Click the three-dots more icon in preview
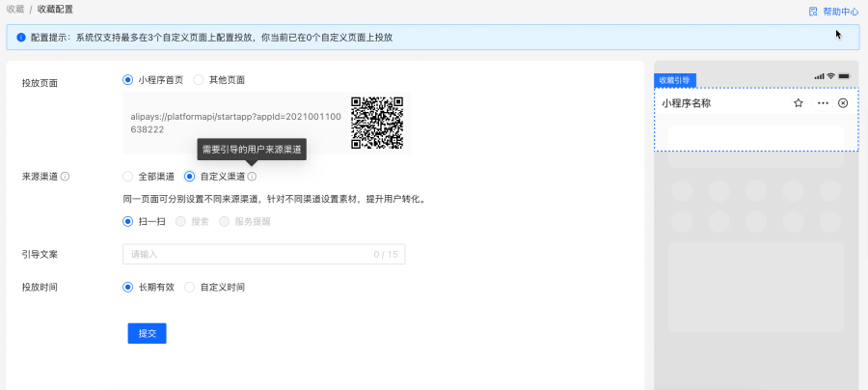The height and width of the screenshot is (390, 868). 824,103
